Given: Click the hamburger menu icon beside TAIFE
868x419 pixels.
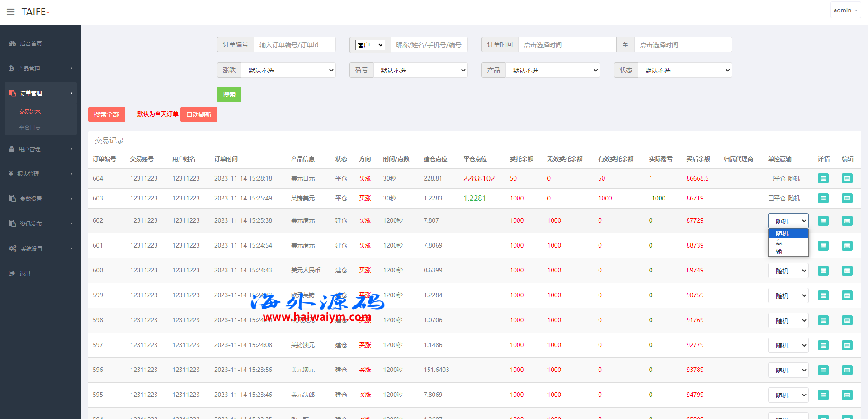Looking at the screenshot, I should 10,12.
